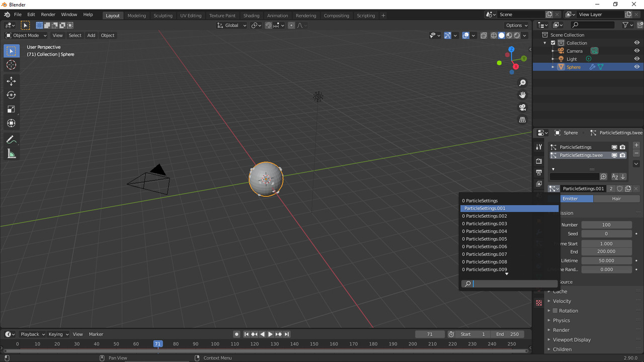
Task: Click the viewport zoom magnifier icon
Action: point(522,83)
